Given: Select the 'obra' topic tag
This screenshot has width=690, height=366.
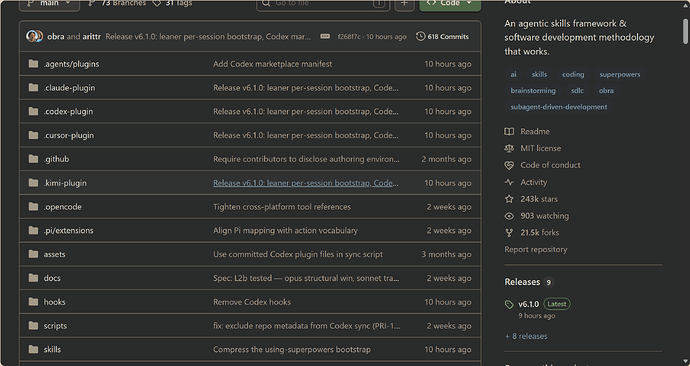Looking at the screenshot, I should (606, 91).
